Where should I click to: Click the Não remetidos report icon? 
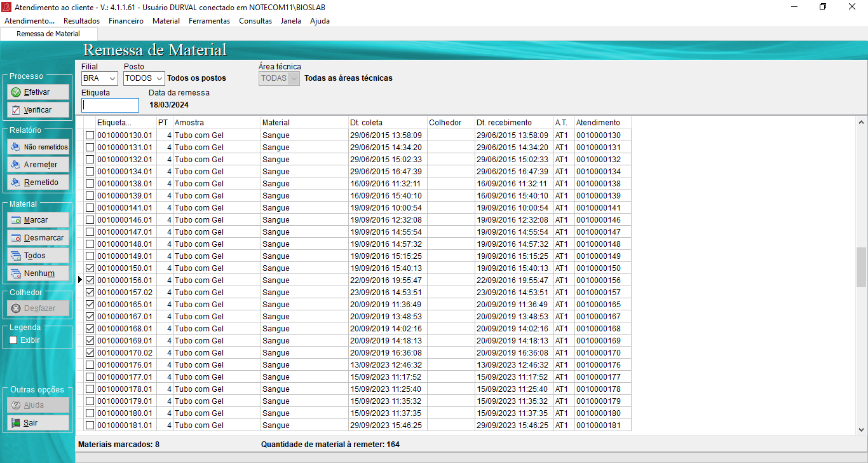[16, 147]
